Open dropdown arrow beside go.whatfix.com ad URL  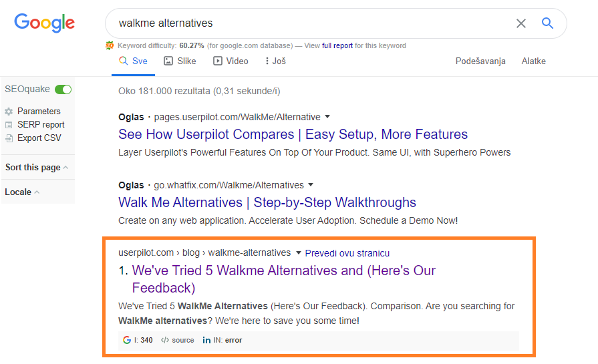pyautogui.click(x=311, y=185)
